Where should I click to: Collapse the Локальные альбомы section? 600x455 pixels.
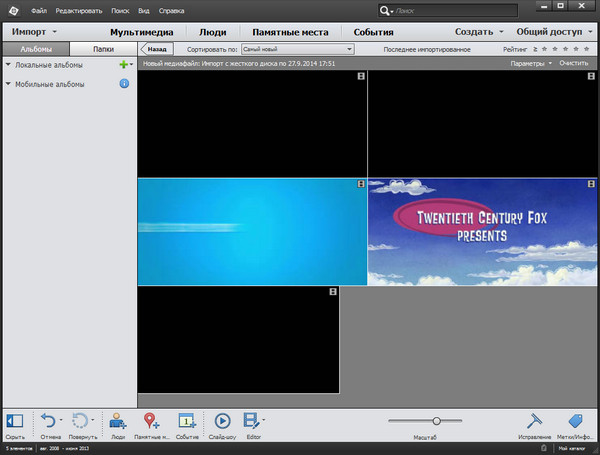pos(9,65)
